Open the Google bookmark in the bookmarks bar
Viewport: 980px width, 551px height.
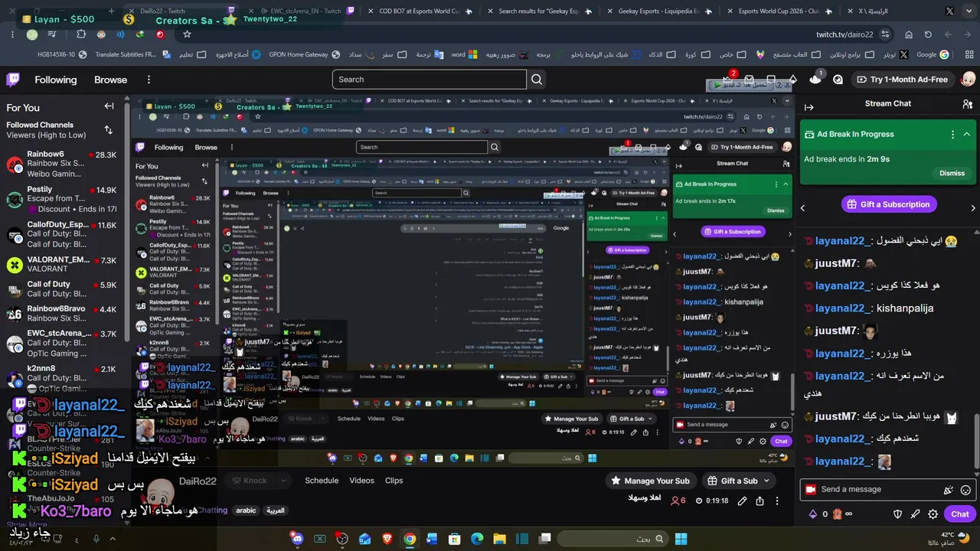coord(933,54)
